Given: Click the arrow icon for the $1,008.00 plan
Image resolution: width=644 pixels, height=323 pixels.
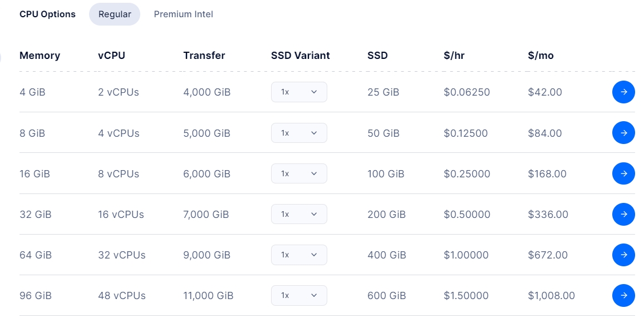Looking at the screenshot, I should 623,295.
